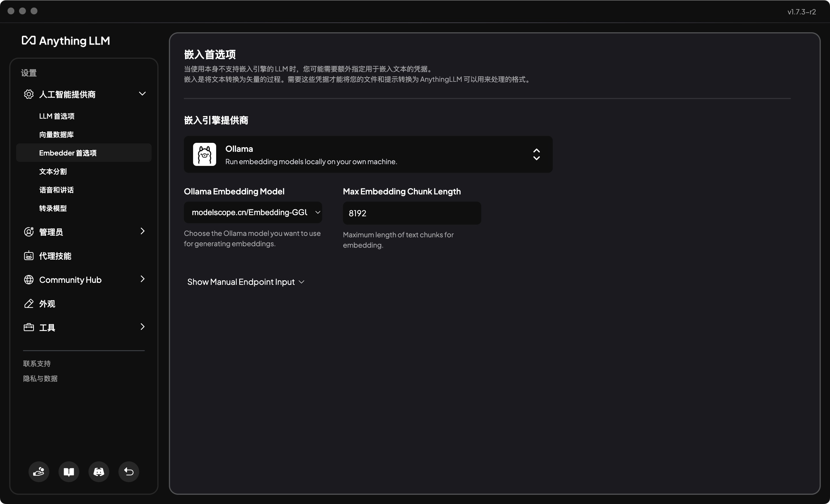Open 代理技能 settings
Screen dimensions: 830x504
coord(55,256)
